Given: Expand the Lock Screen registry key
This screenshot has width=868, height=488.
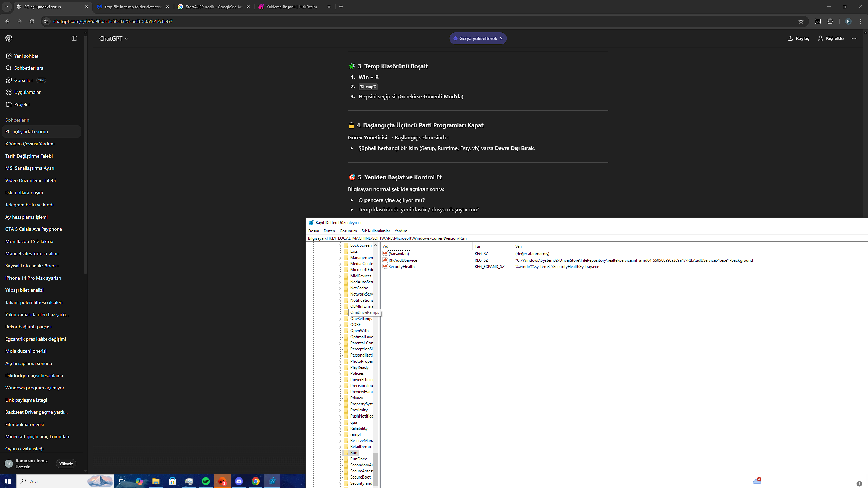Looking at the screenshot, I should point(340,245).
